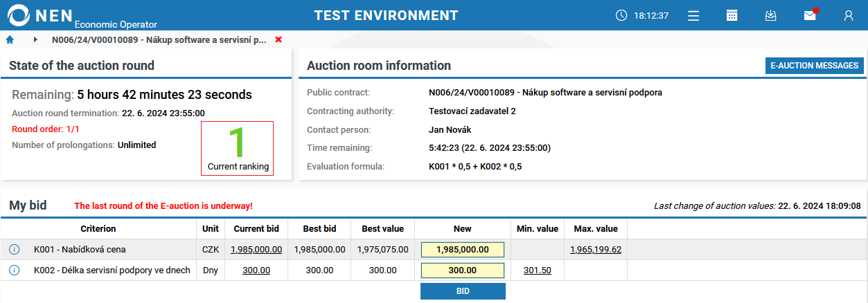The image size is (868, 303).
Task: Click the clock icon beside the time
Action: 621,15
